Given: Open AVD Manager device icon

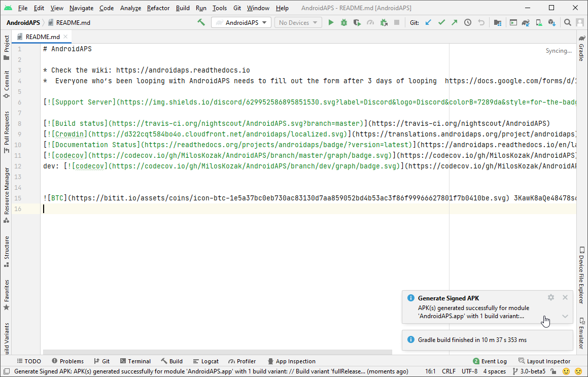Looking at the screenshot, I should point(539,22).
